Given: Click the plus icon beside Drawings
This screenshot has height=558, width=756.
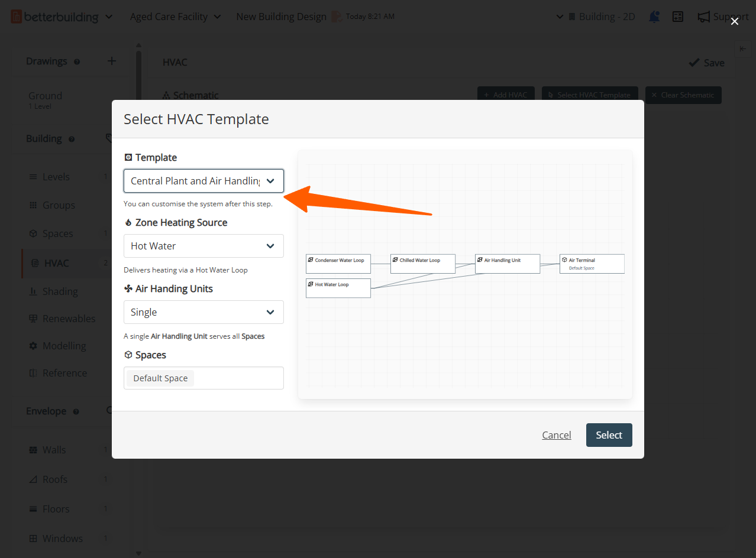Looking at the screenshot, I should tap(112, 61).
